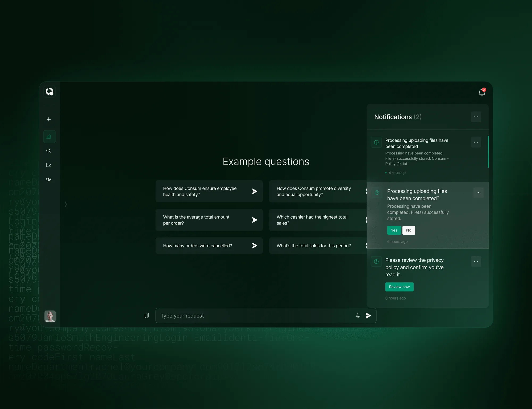This screenshot has width=532, height=409.
Task: Click the Review now button
Action: pyautogui.click(x=399, y=287)
